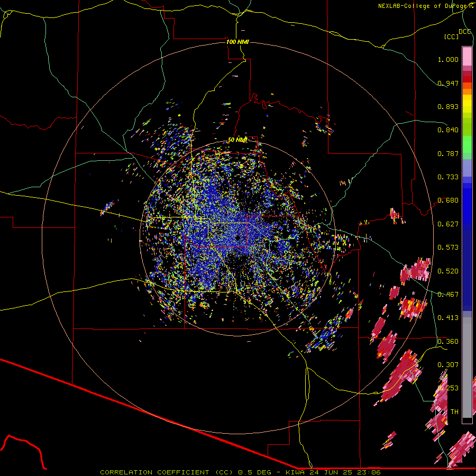The width and height of the screenshot is (476, 476).
Task: Click the 100 NMI range ring label
Action: [x=237, y=42]
